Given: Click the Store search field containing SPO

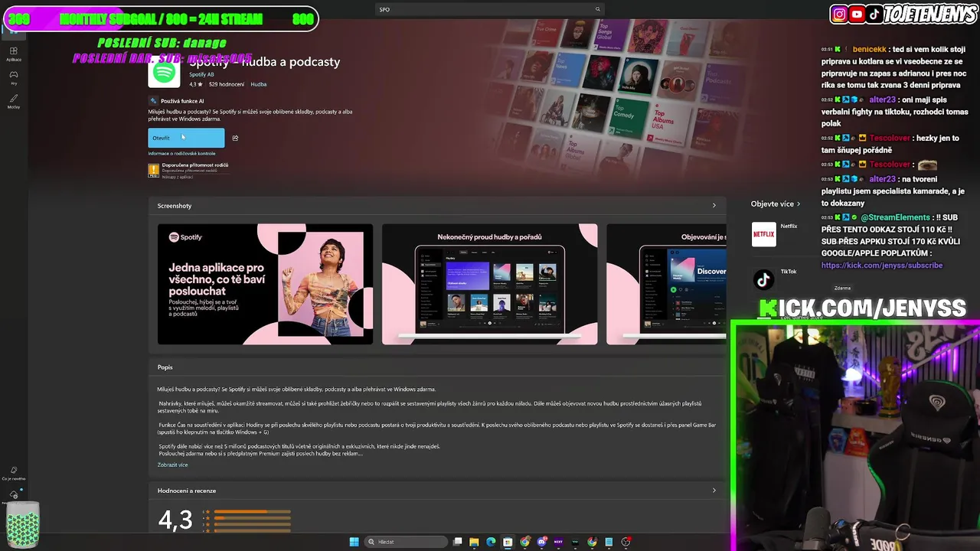Looking at the screenshot, I should tap(490, 9).
